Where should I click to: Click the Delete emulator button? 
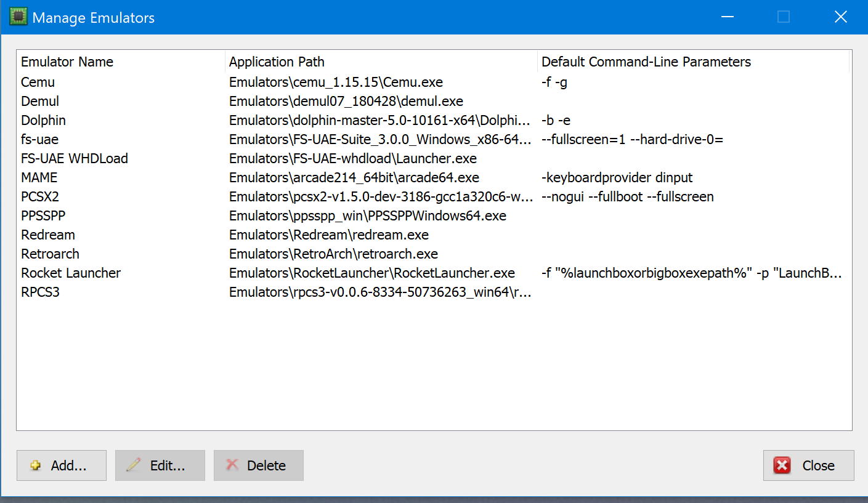[259, 465]
